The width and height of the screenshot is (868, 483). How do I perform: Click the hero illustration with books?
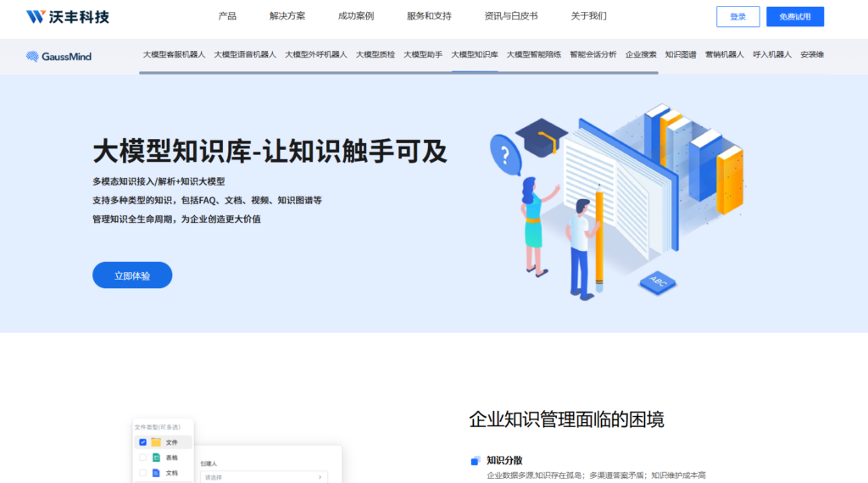point(617,202)
